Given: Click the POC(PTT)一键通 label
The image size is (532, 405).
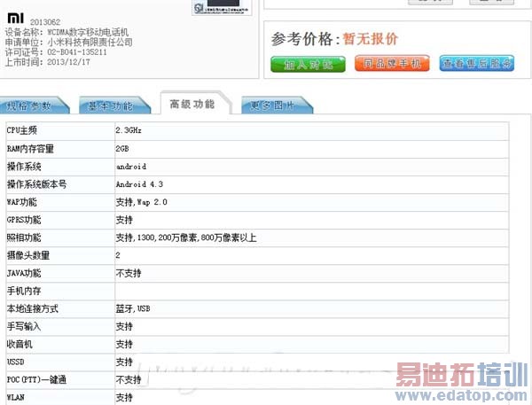Looking at the screenshot, I should pos(36,379).
